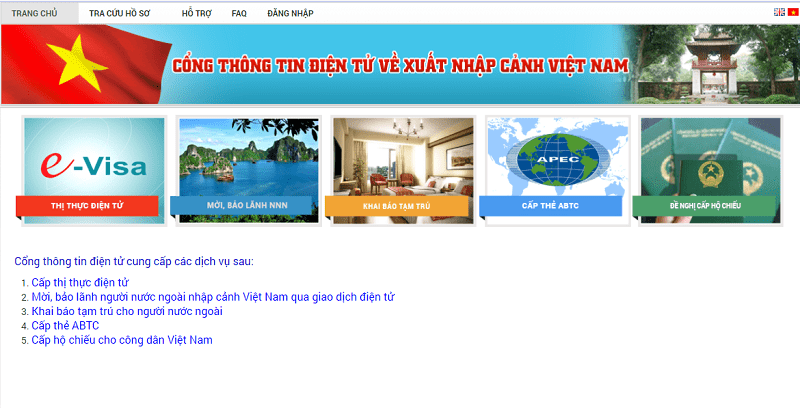Open the TRANG CHỦ menu item
Screen dimensions: 800x408
[34, 13]
